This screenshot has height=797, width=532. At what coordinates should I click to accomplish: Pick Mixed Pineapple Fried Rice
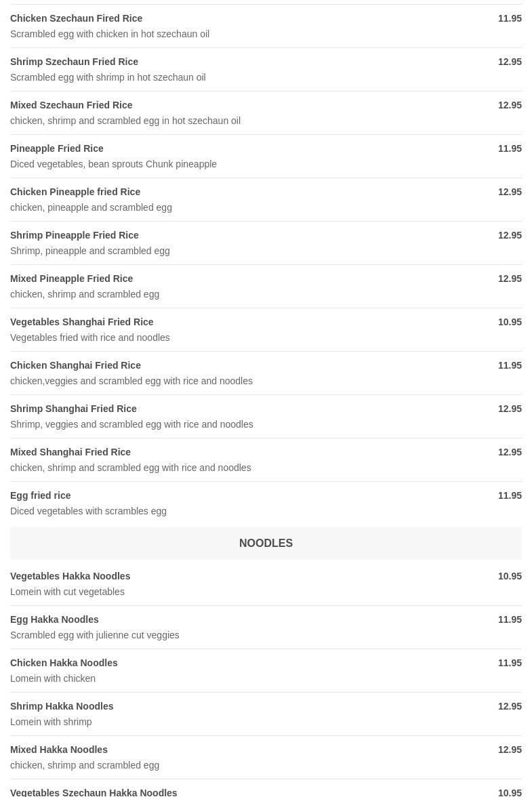click(71, 279)
